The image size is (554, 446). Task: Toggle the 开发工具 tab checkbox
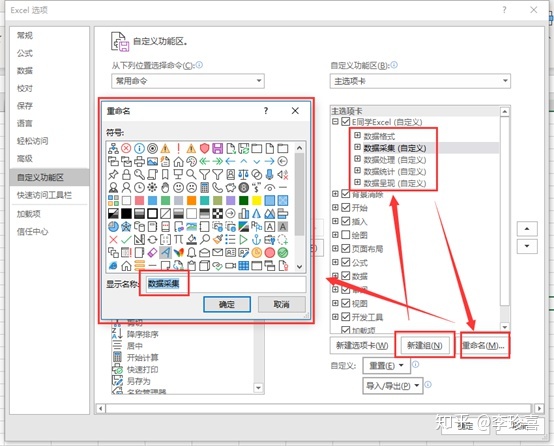point(346,317)
